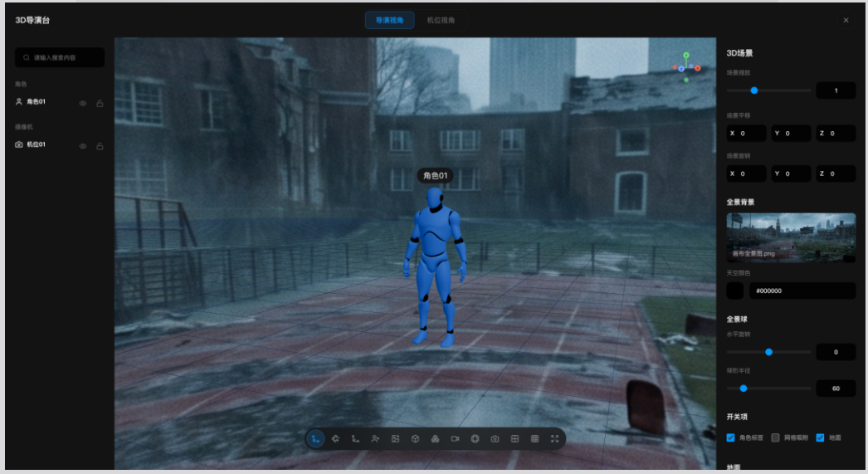Screen dimensions: 868x474
Task: Click the four-square layout grid icon in toolbar
Action: pos(514,438)
